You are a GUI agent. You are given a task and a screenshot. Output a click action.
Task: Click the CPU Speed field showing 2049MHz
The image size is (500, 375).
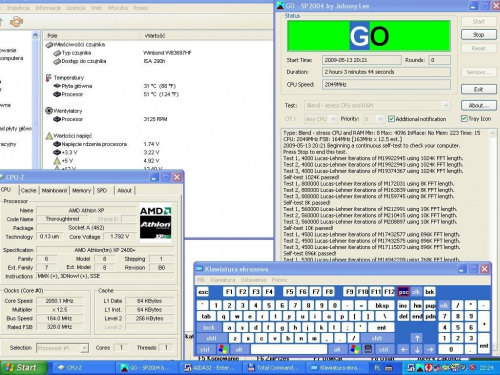point(386,85)
